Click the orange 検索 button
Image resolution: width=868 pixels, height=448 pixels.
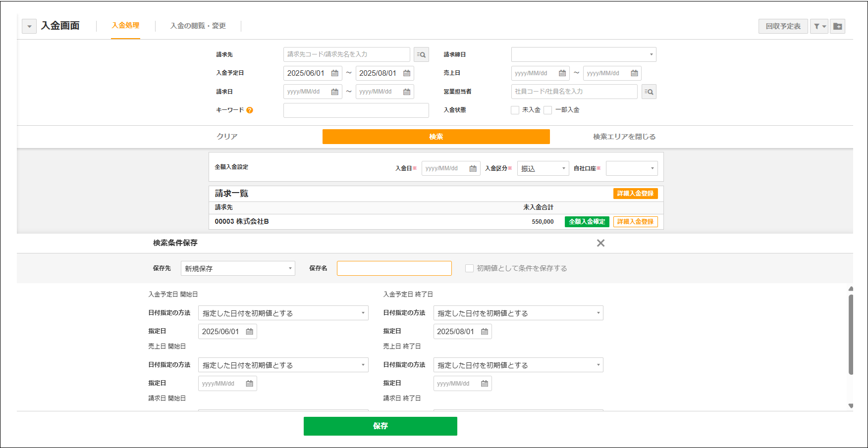pos(436,137)
